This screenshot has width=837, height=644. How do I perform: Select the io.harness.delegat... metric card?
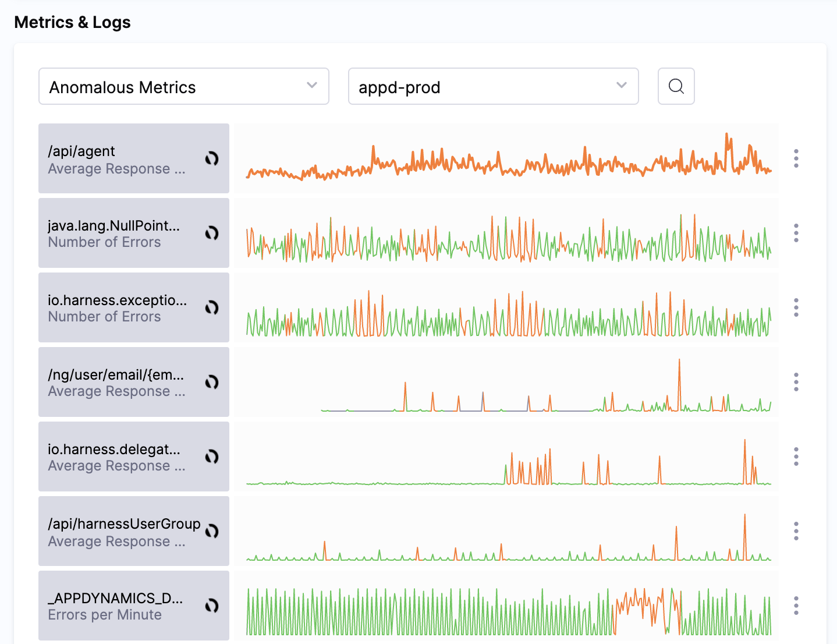pos(134,457)
